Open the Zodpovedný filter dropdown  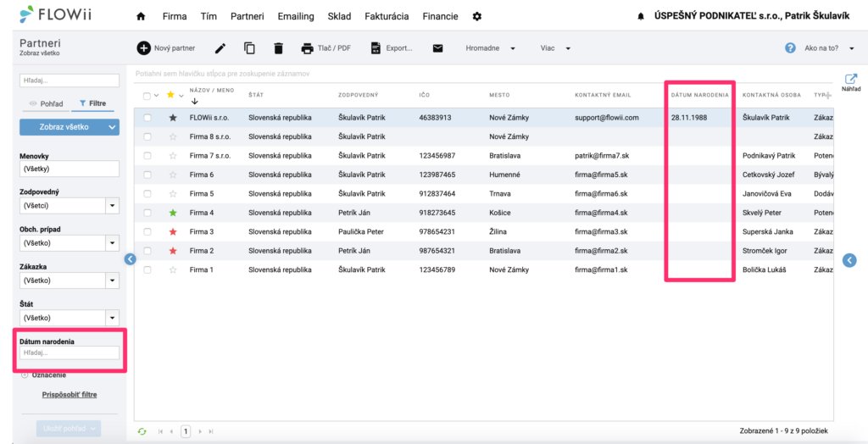(113, 206)
